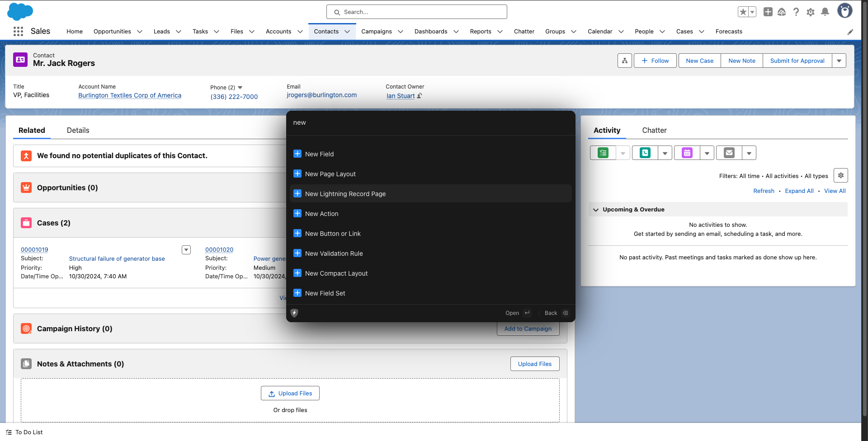This screenshot has height=441, width=868.
Task: Open the Notifications bell
Action: (825, 12)
